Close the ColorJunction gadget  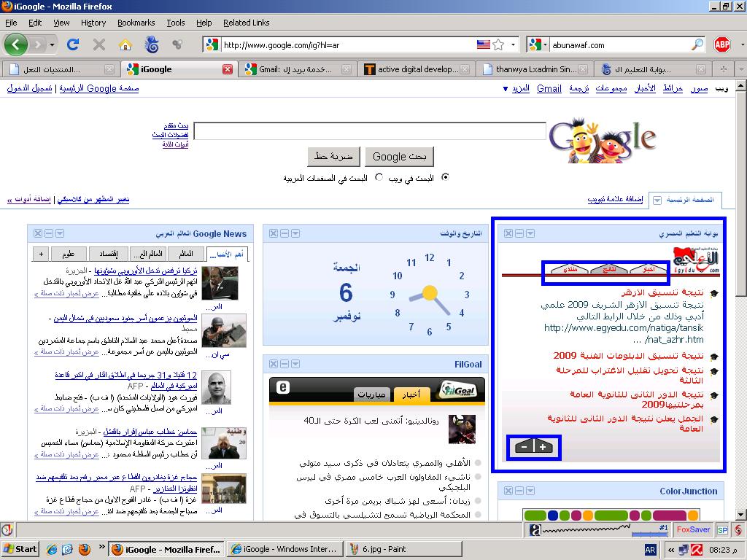click(508, 491)
